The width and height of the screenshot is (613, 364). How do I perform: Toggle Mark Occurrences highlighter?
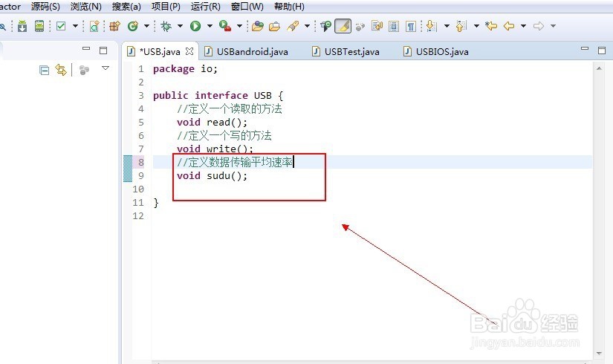pyautogui.click(x=343, y=26)
